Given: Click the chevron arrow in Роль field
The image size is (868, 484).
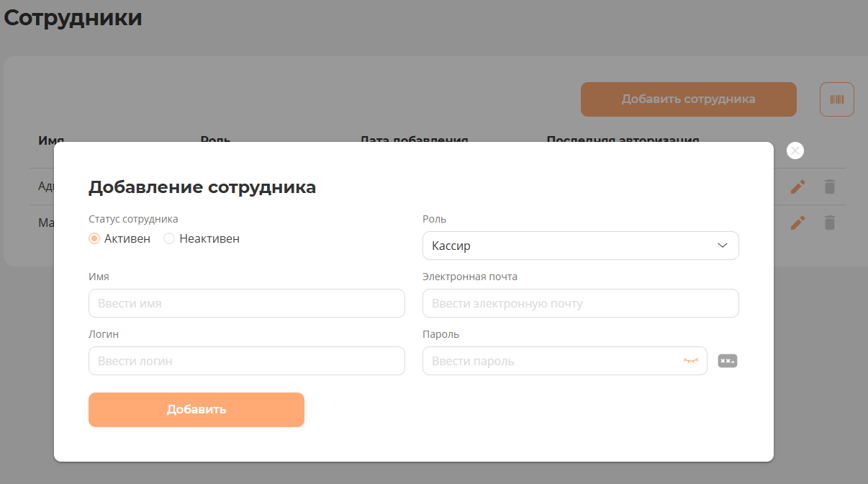Looking at the screenshot, I should 723,246.
